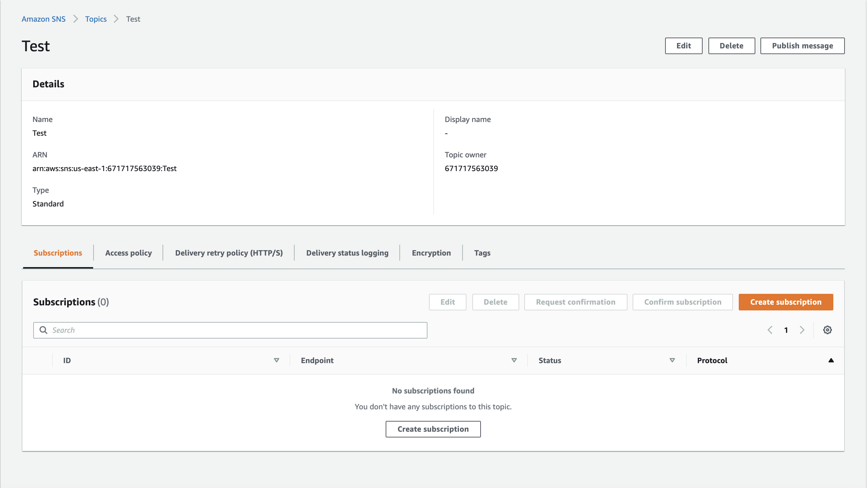868x488 pixels.
Task: Click the orange Create subscription button
Action: tap(786, 302)
